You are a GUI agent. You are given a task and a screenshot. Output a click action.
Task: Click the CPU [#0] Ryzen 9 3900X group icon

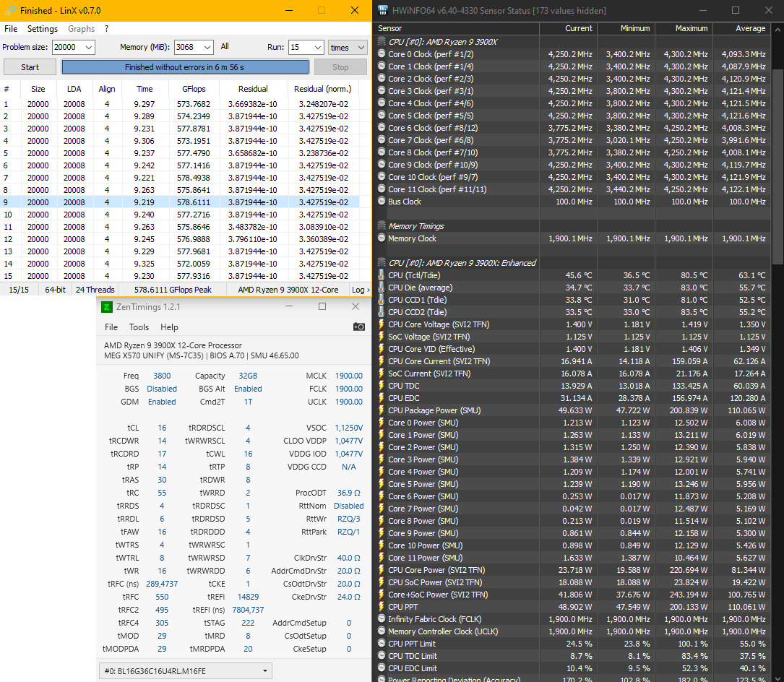pyautogui.click(x=382, y=42)
